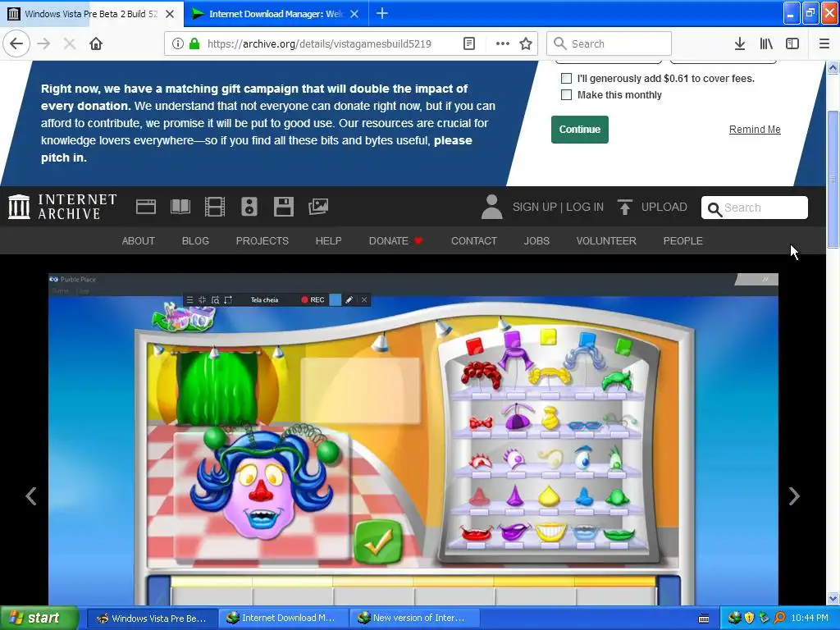
Task: Open the Internet Archive software floppy icon
Action: point(283,207)
